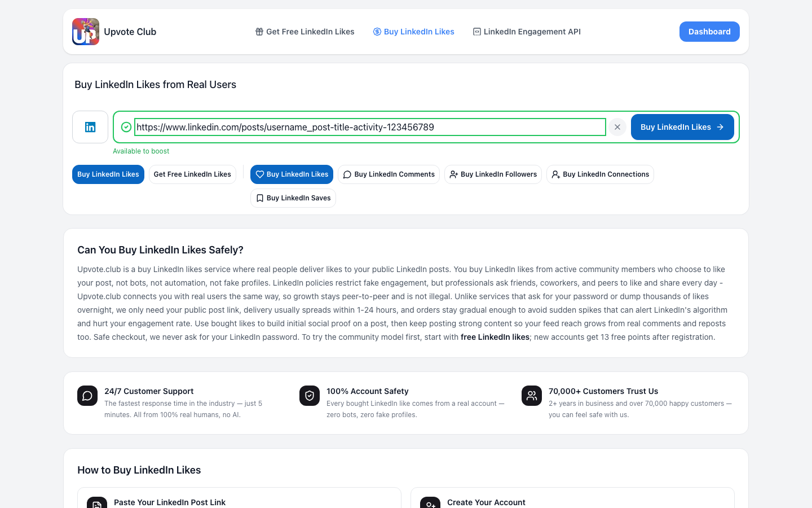Click the 70,000+ Customers users icon
This screenshot has width=812, height=508.
(x=532, y=396)
